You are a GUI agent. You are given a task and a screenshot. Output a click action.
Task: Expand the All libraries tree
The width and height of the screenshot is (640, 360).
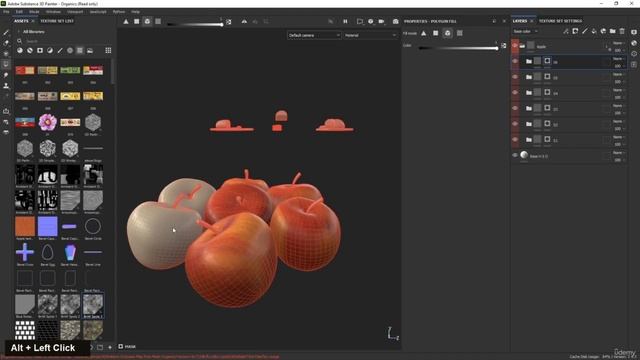(18, 31)
